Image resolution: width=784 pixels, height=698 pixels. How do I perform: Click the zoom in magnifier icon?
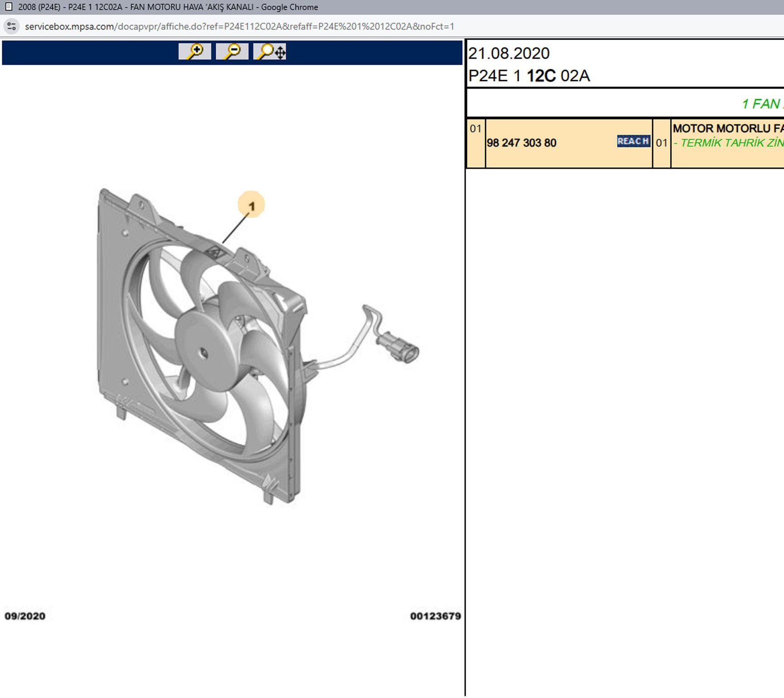(195, 51)
